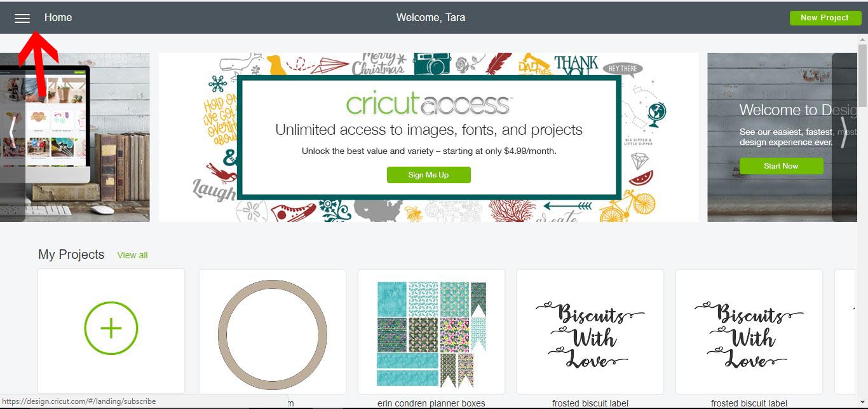Open the second frosted biscuit label project
Viewport: 868px width, 409px height.
tap(749, 331)
